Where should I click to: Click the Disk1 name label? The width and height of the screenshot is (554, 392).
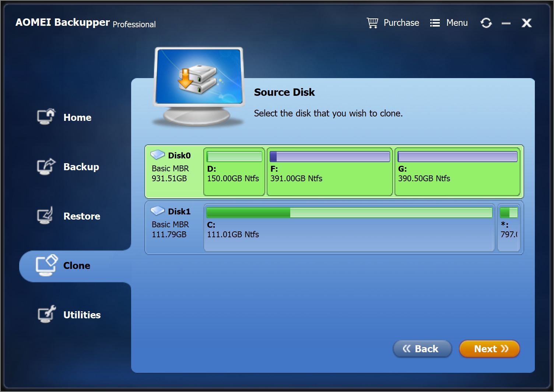click(x=179, y=211)
